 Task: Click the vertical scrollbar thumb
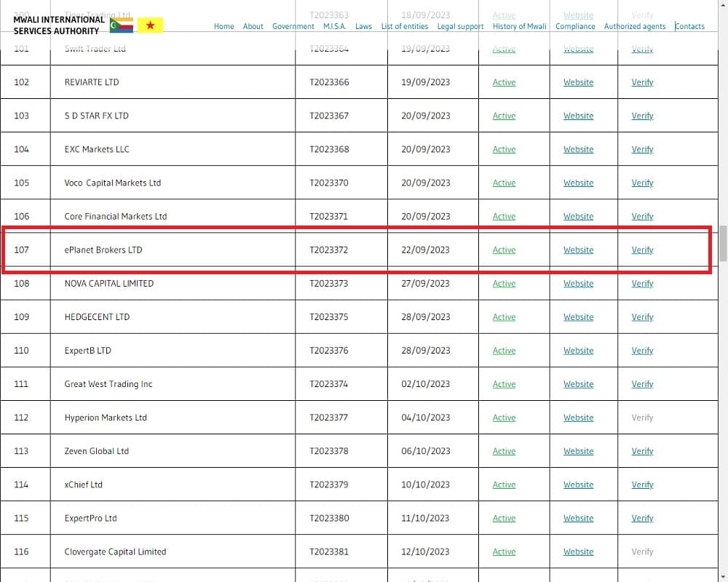(723, 244)
